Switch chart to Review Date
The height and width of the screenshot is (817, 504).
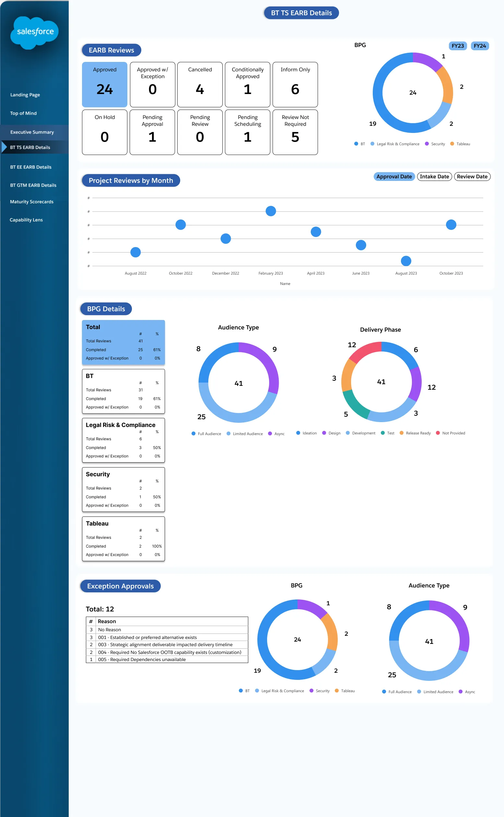pyautogui.click(x=472, y=176)
